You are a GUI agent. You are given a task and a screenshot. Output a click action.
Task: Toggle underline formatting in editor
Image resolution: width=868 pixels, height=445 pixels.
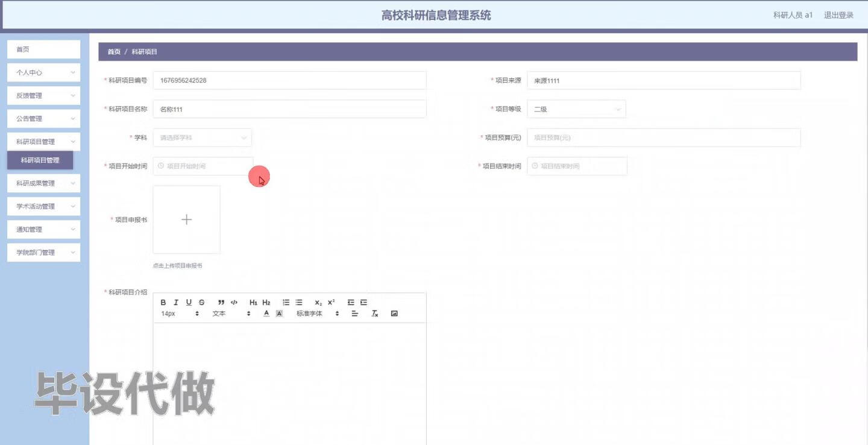point(189,302)
